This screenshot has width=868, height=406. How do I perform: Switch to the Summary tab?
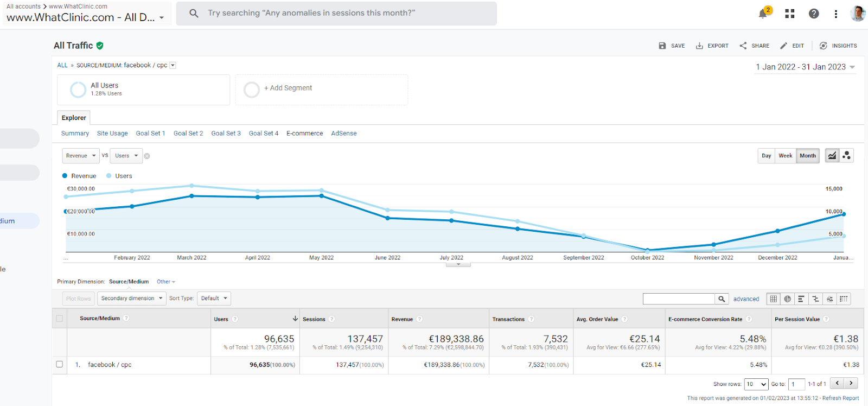[75, 134]
